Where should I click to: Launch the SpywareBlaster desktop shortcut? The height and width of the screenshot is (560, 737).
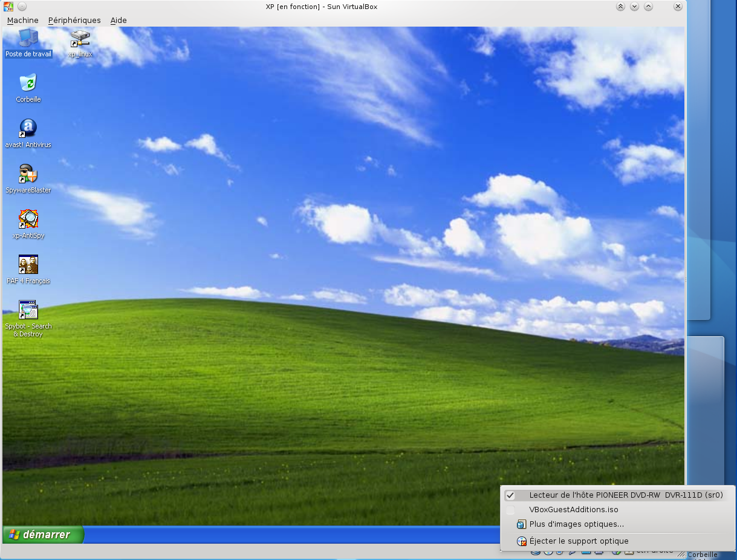[x=28, y=174]
